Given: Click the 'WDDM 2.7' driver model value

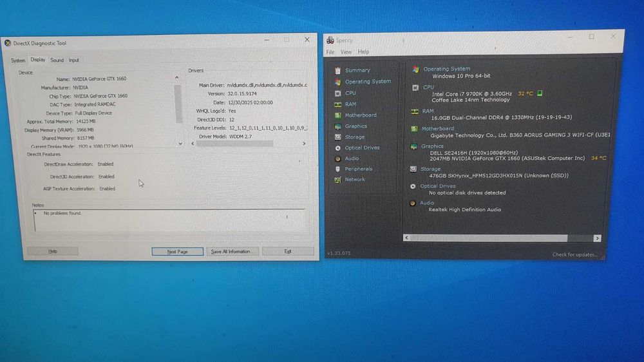Looking at the screenshot, I should coord(240,137).
